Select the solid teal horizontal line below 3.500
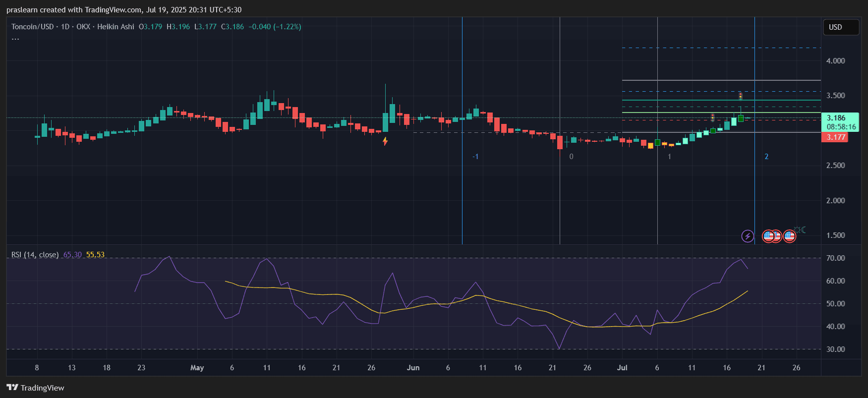Viewport: 868px width, 398px height. click(x=721, y=100)
